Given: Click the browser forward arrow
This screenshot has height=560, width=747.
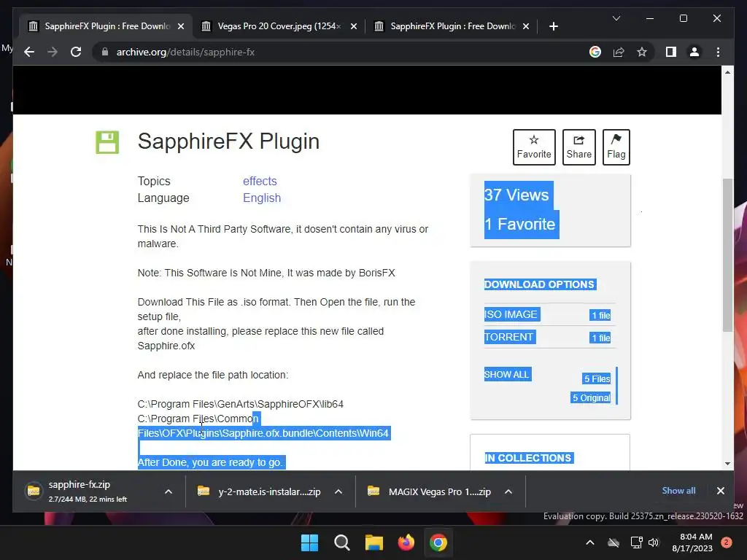Looking at the screenshot, I should point(53,52).
